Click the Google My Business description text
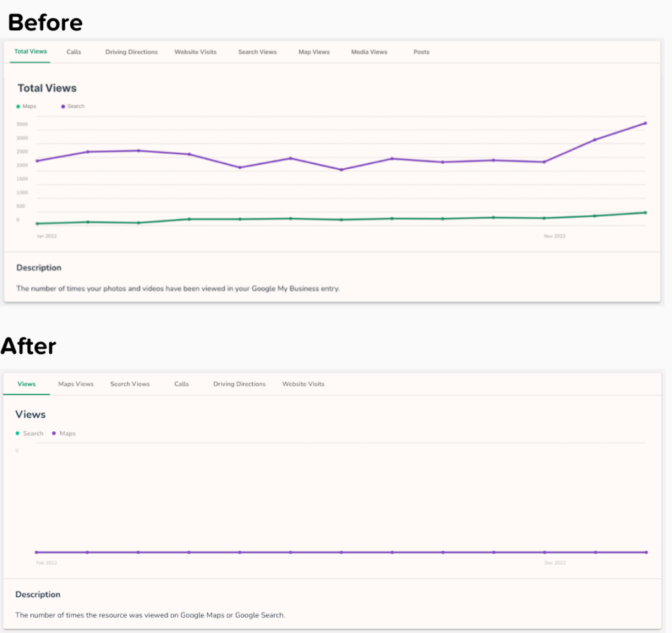This screenshot has width=672, height=633. pyautogui.click(x=178, y=289)
